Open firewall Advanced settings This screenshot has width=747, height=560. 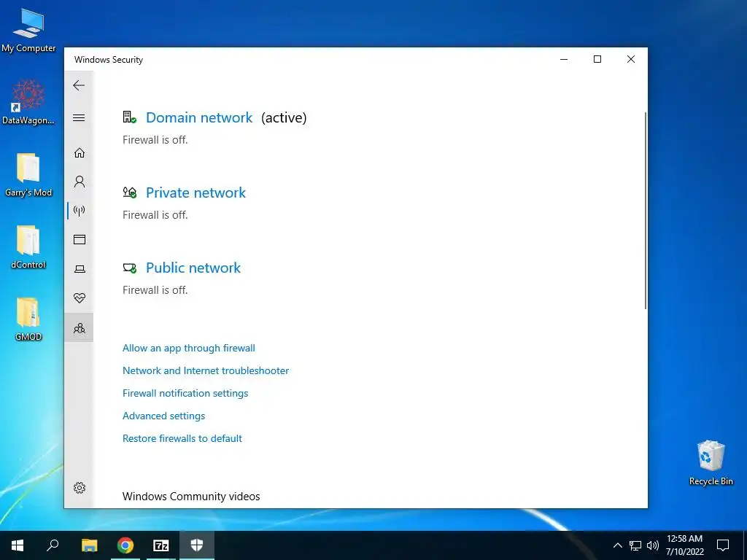point(163,416)
